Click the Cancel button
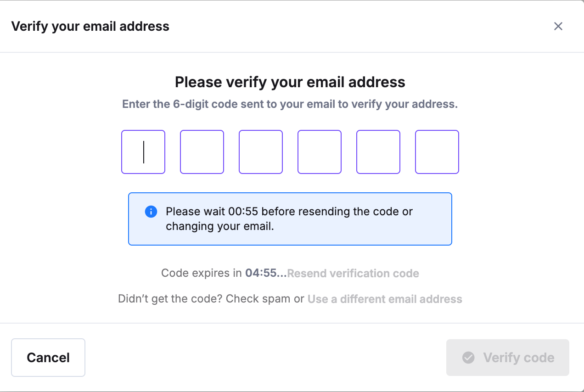584x392 pixels. pyautogui.click(x=48, y=358)
